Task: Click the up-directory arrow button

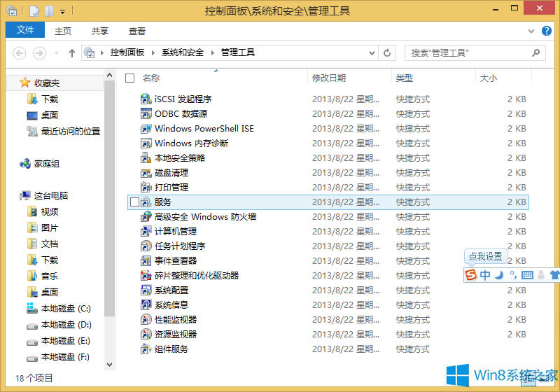Action: [x=72, y=53]
